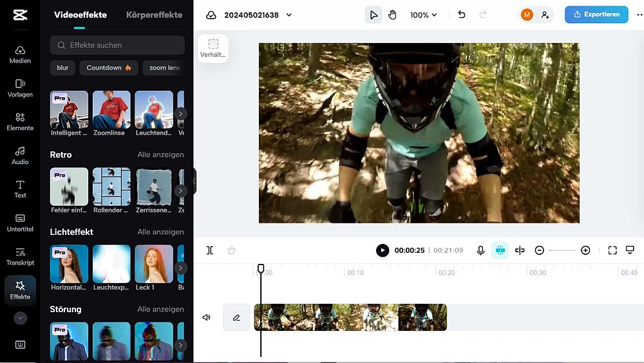Collapse the effects side panel
644x363 pixels.
pos(194,181)
